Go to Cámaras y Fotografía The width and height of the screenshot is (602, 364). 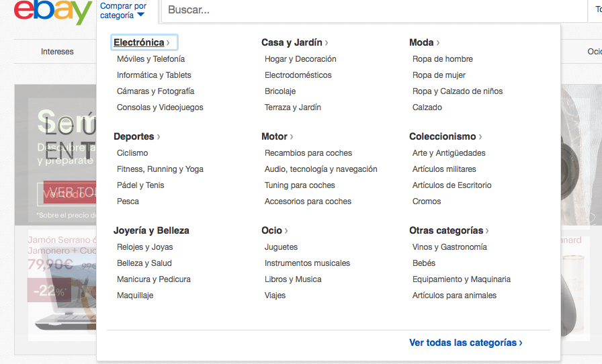click(155, 91)
